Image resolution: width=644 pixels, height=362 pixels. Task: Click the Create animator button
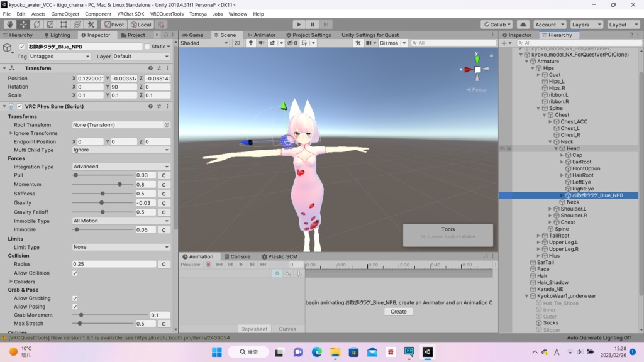pyautogui.click(x=398, y=311)
